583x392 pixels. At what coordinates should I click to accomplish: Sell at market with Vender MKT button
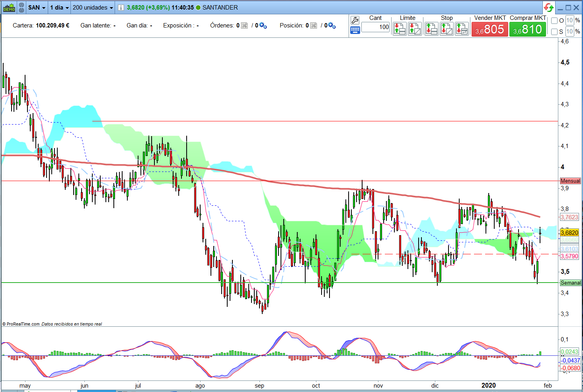(x=490, y=29)
